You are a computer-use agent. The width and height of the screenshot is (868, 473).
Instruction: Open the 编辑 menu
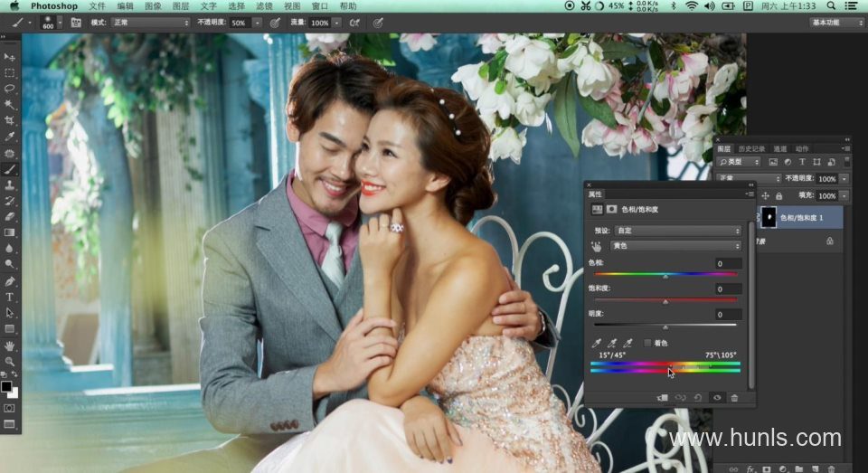(x=125, y=6)
